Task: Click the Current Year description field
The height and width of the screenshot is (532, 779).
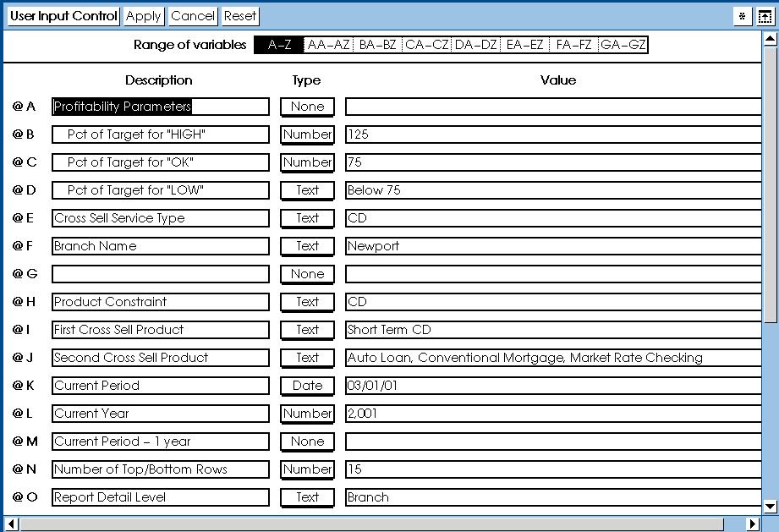Action: pyautogui.click(x=161, y=414)
